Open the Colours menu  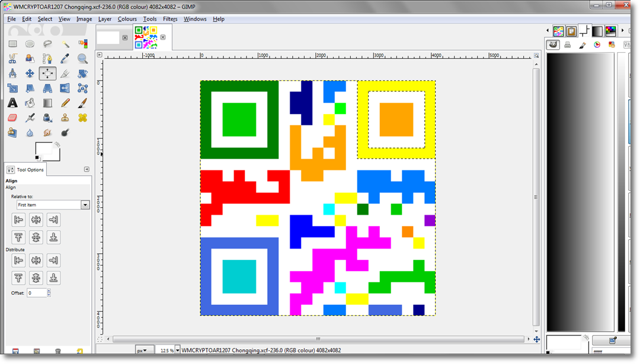point(127,19)
